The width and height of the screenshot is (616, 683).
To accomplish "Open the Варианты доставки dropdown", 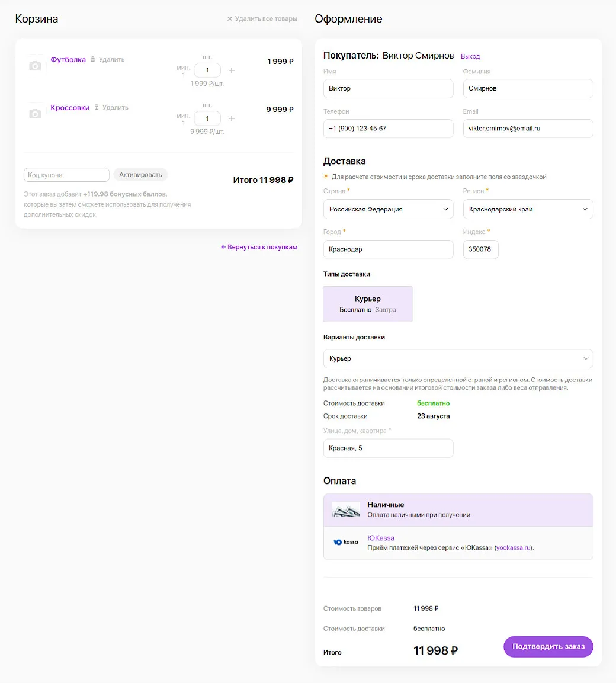I will click(x=458, y=359).
